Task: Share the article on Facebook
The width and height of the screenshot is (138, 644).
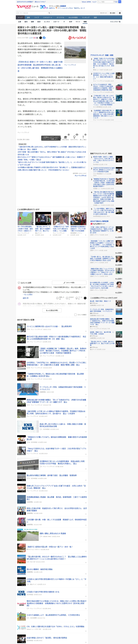Action: (44, 38)
